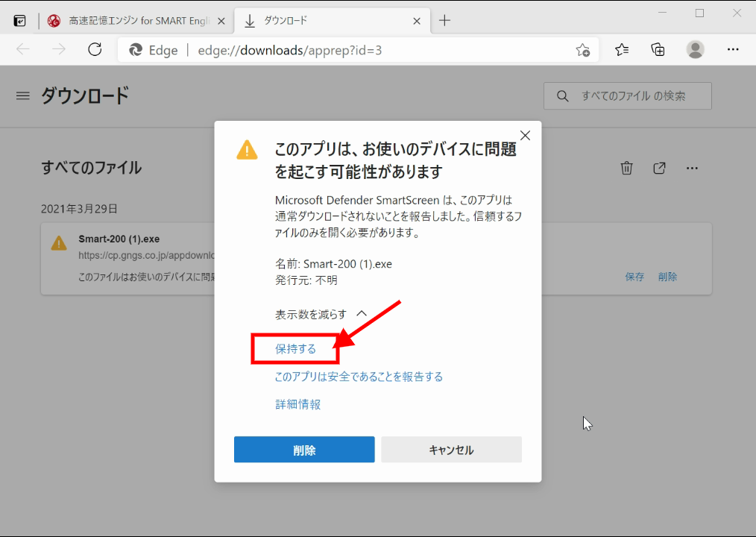Select the ダウンロード tab
Screen dimensions: 756x537
(x=333, y=21)
